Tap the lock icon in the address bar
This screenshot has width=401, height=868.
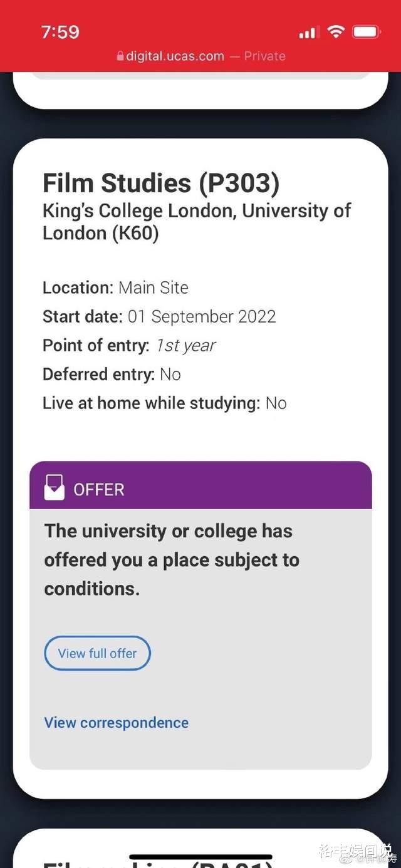(x=120, y=56)
